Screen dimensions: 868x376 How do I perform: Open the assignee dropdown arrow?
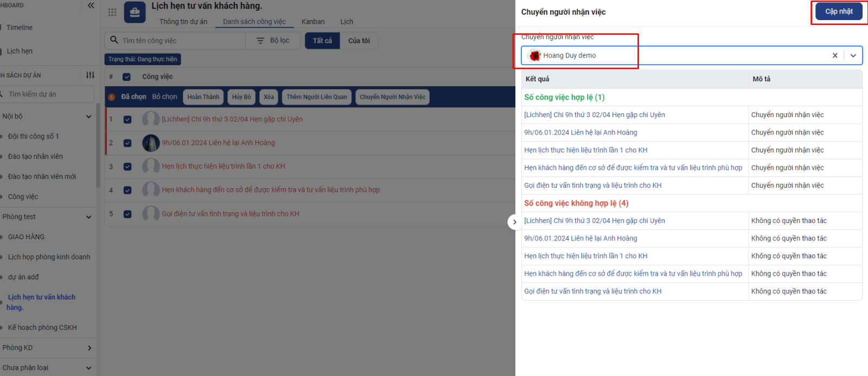[853, 55]
